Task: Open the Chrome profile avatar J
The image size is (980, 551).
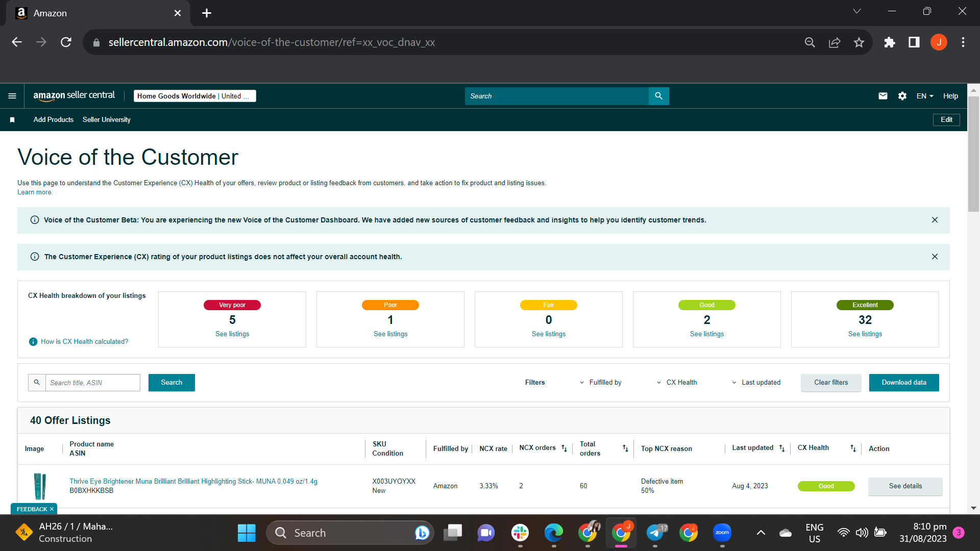Action: tap(939, 42)
